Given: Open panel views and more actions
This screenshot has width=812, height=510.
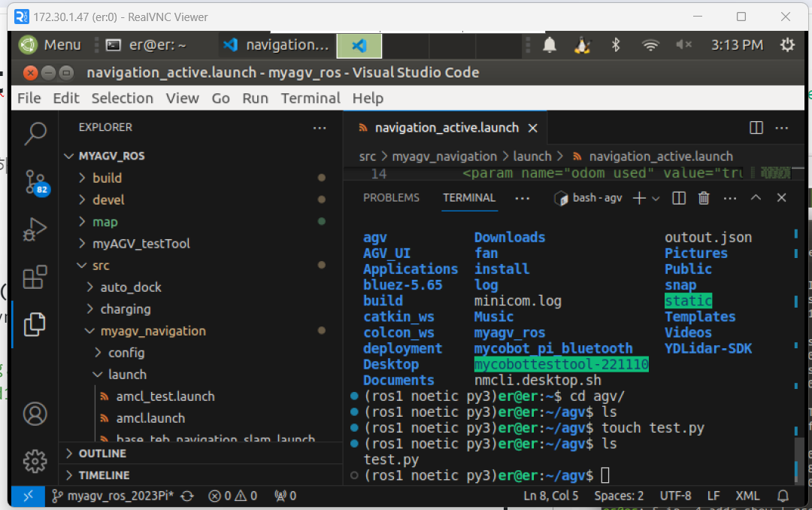Looking at the screenshot, I should (729, 198).
